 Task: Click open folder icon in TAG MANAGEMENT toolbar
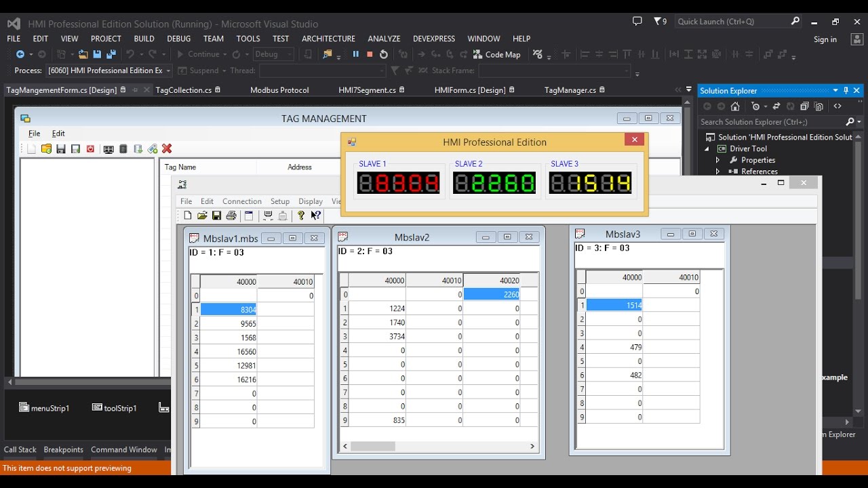[46, 149]
